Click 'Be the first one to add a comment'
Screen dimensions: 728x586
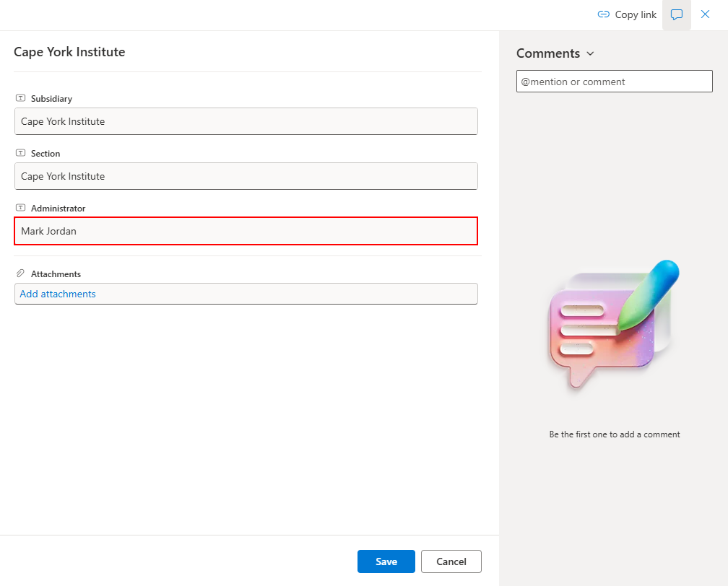tap(614, 434)
